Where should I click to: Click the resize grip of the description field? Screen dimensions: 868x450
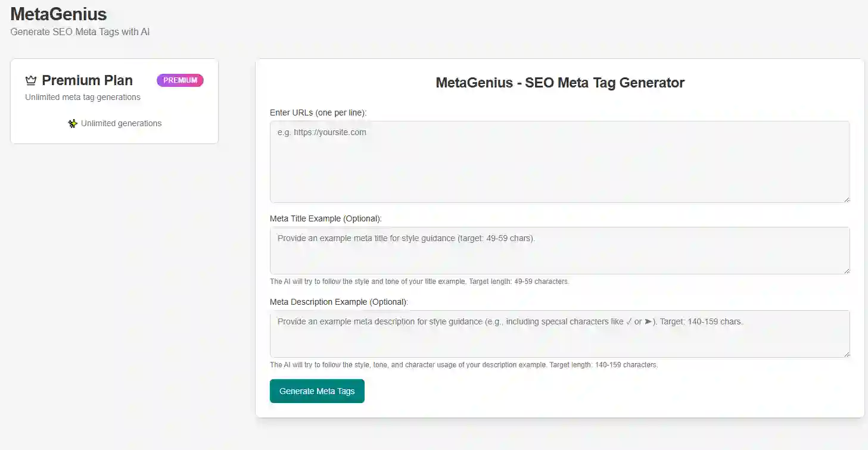pyautogui.click(x=847, y=355)
